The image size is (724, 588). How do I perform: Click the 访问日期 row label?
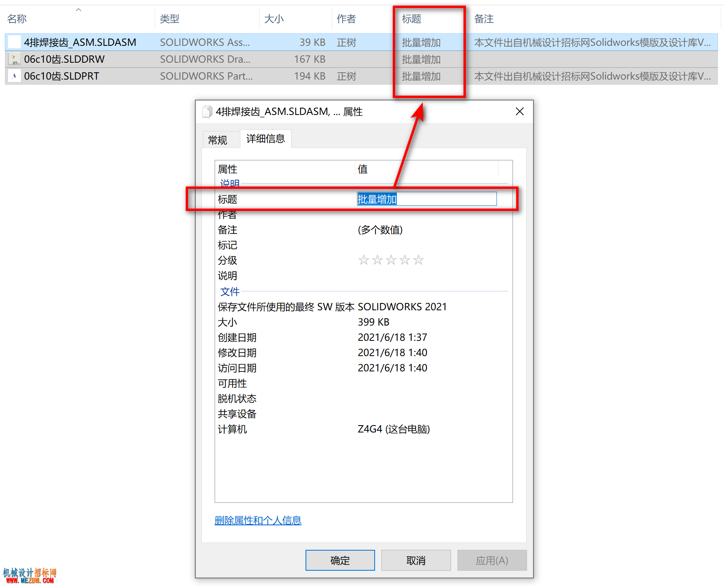pyautogui.click(x=237, y=368)
